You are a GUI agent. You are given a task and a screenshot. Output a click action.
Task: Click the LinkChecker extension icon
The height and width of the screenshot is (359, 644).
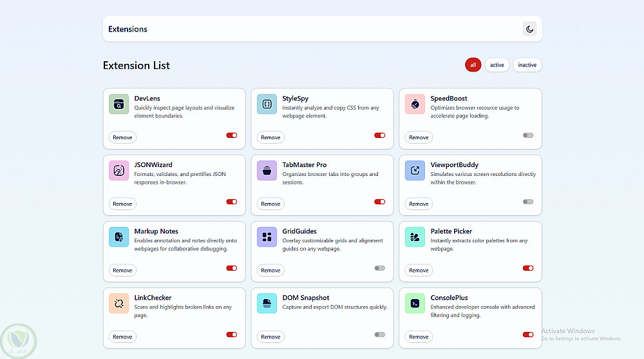[x=119, y=303]
